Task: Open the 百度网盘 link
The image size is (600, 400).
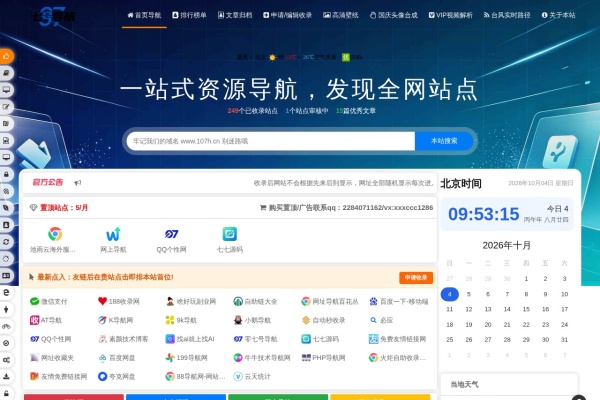Action: pyautogui.click(x=117, y=358)
